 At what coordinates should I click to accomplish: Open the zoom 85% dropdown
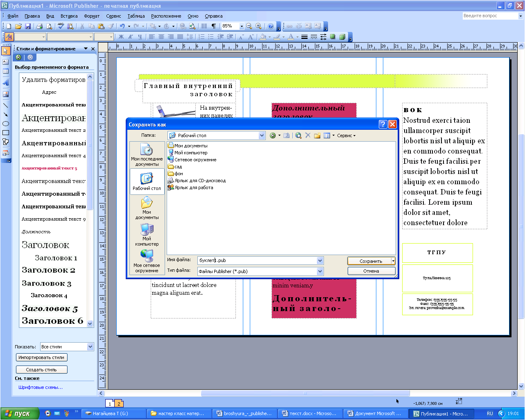[x=242, y=26]
